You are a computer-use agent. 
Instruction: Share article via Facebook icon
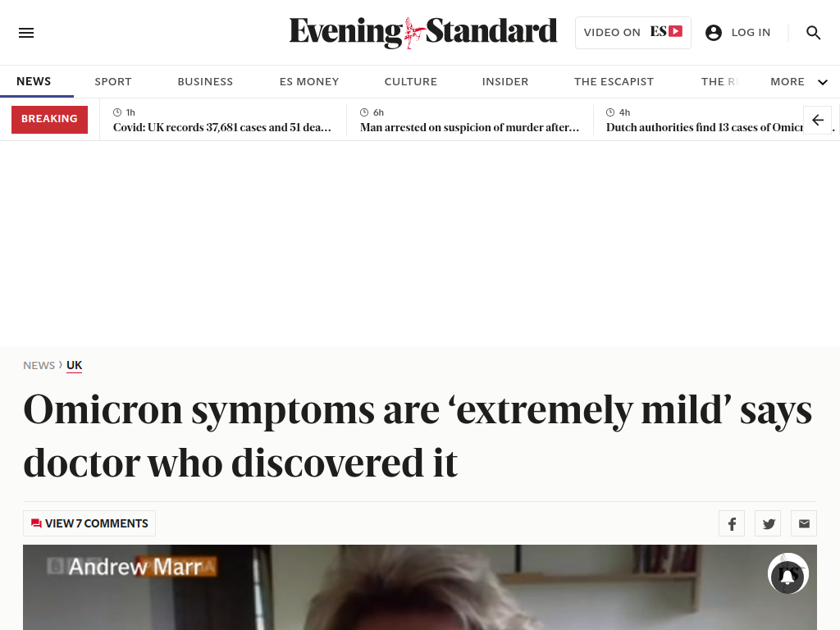pos(732,523)
